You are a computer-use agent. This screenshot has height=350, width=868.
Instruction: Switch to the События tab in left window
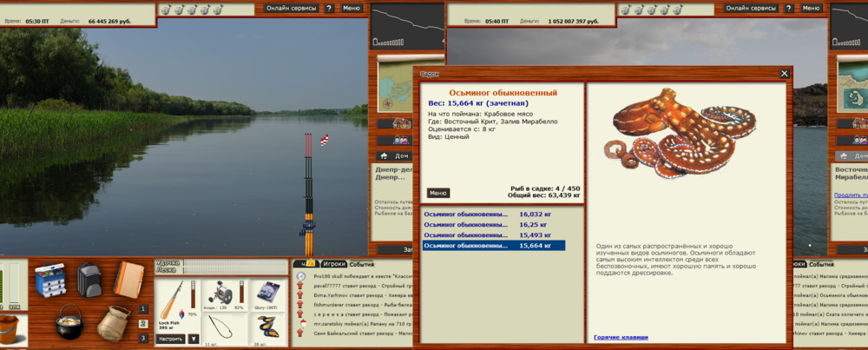[363, 263]
